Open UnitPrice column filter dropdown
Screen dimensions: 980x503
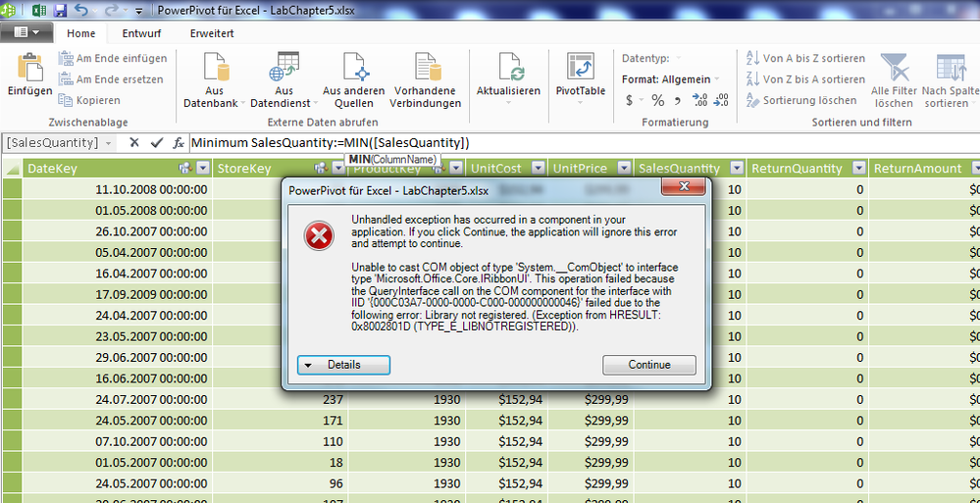[x=623, y=168]
